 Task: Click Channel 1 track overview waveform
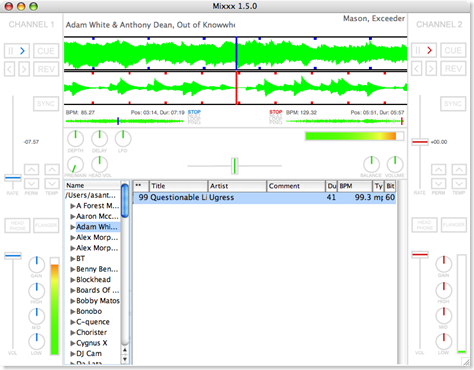click(x=125, y=121)
